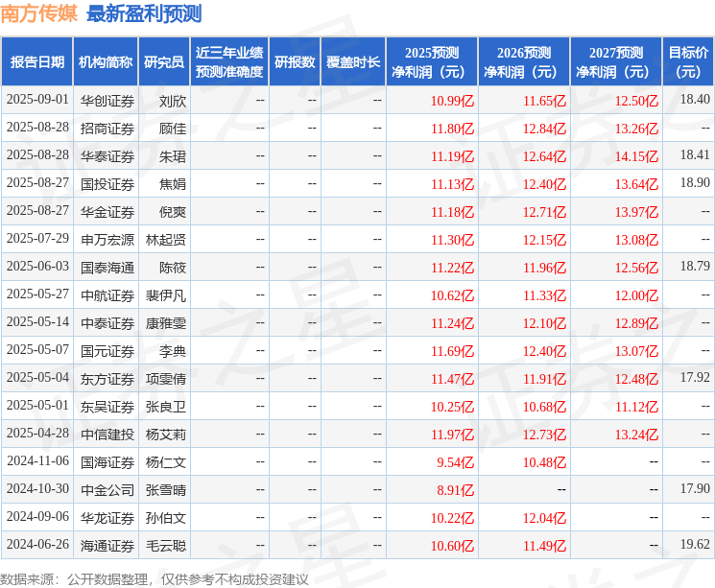The width and height of the screenshot is (715, 588).
Task: Select the 华金证券 institution cell
Action: [107, 212]
